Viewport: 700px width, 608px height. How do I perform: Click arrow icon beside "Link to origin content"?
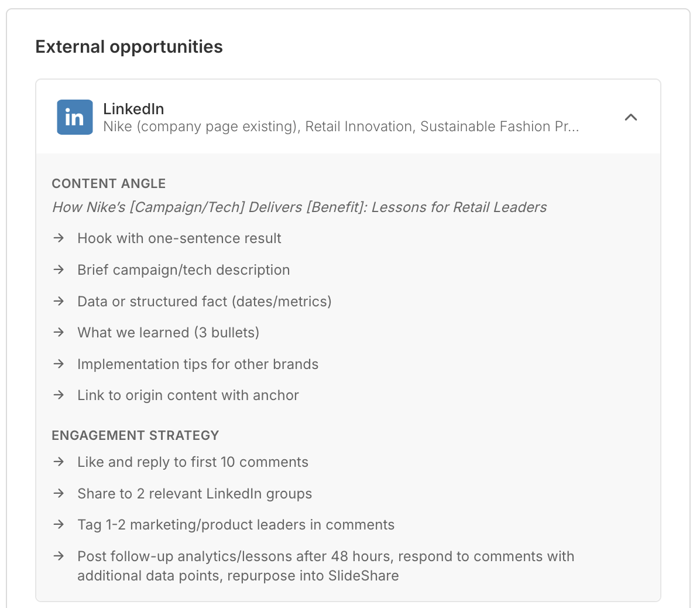pyautogui.click(x=59, y=395)
